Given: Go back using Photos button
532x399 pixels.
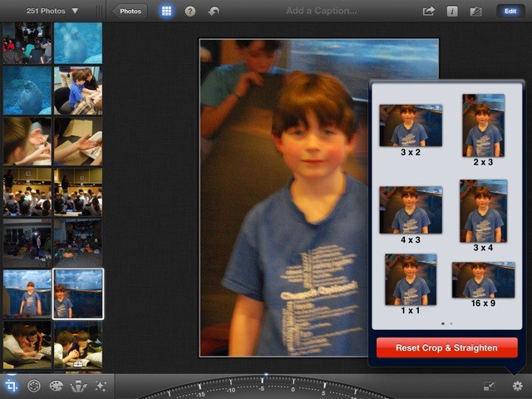Looking at the screenshot, I should (130, 12).
